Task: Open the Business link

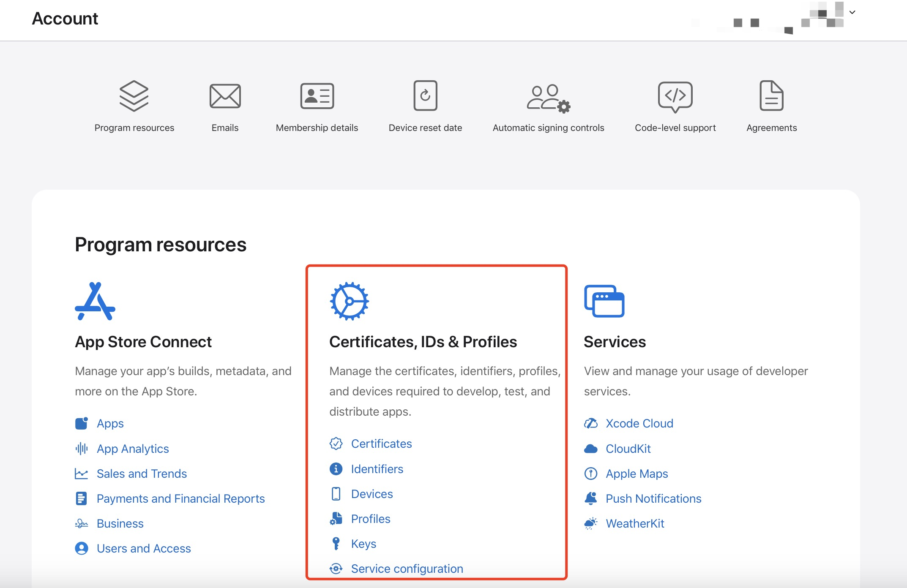Action: 120,523
